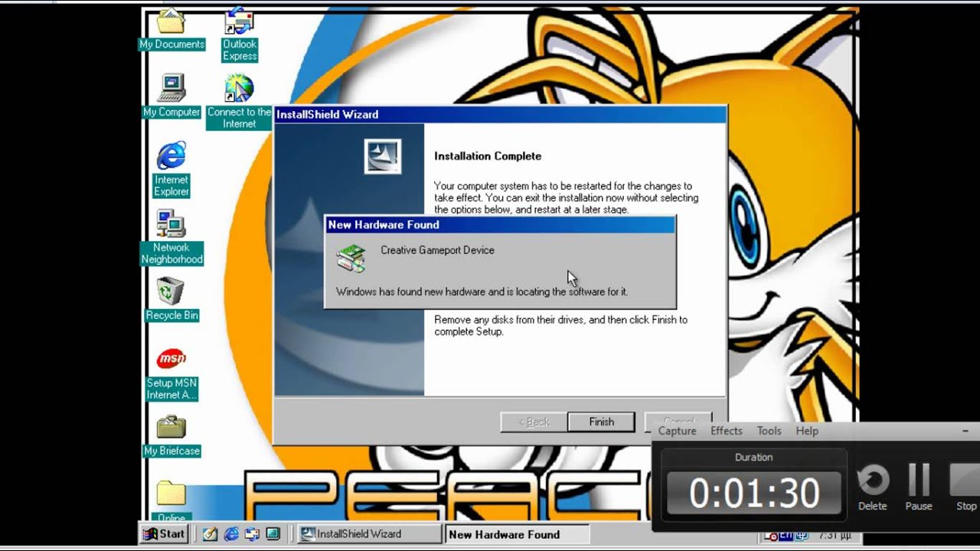Screen dimensions: 980x551
Task: Click 'Creative Gameport Device' text
Action: tap(437, 250)
